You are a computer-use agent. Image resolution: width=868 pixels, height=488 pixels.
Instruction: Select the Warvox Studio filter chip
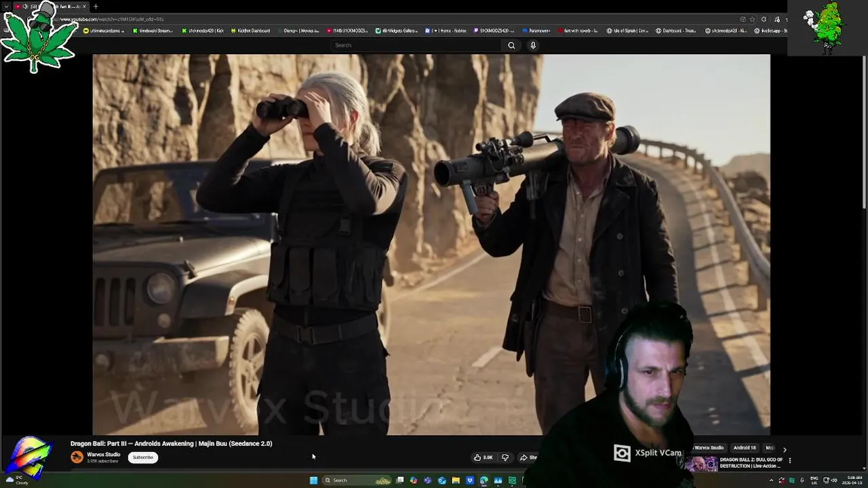(x=709, y=448)
